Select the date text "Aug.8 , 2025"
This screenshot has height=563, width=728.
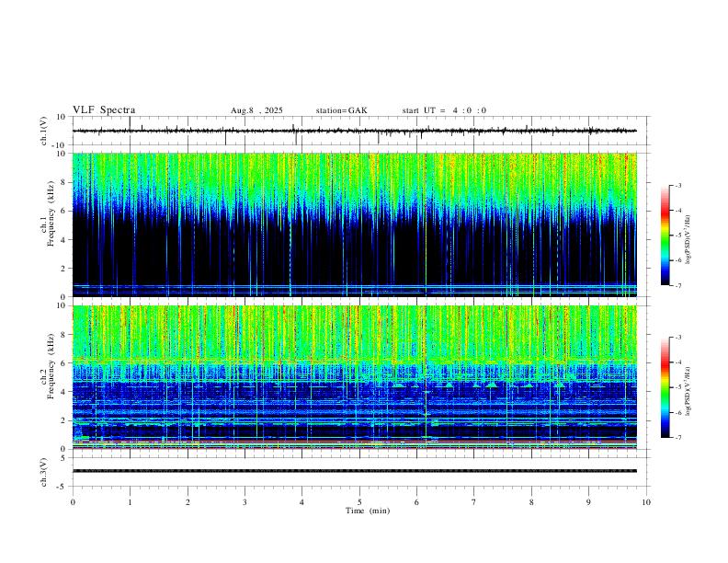pyautogui.click(x=256, y=110)
